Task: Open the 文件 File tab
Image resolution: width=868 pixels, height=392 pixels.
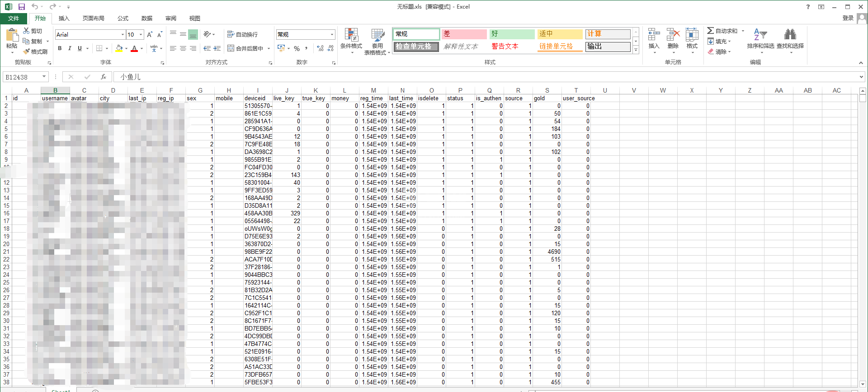Action: 14,19
